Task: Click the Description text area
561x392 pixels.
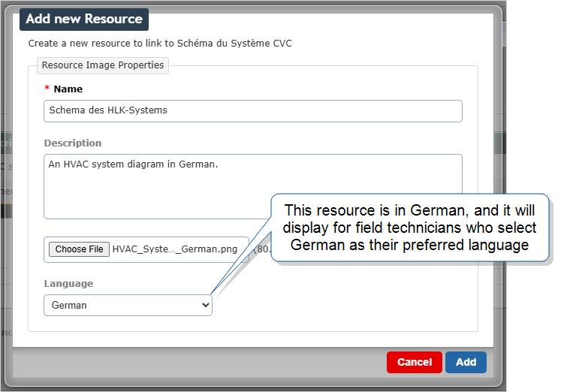Action: 253,186
